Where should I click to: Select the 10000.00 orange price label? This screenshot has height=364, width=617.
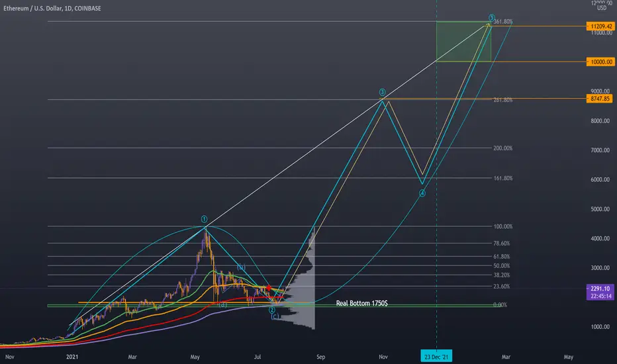click(x=600, y=62)
